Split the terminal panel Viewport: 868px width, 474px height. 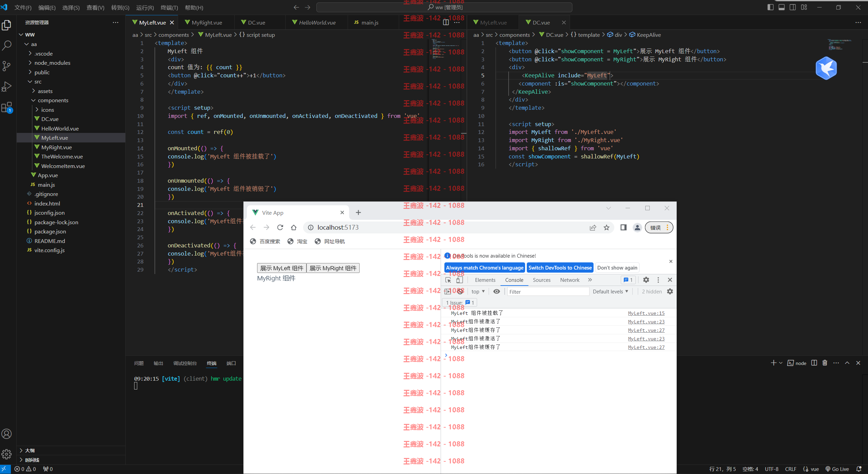click(814, 363)
